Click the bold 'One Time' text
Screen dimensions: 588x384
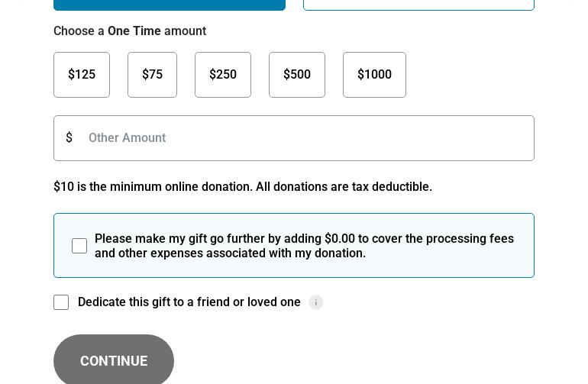tap(134, 31)
